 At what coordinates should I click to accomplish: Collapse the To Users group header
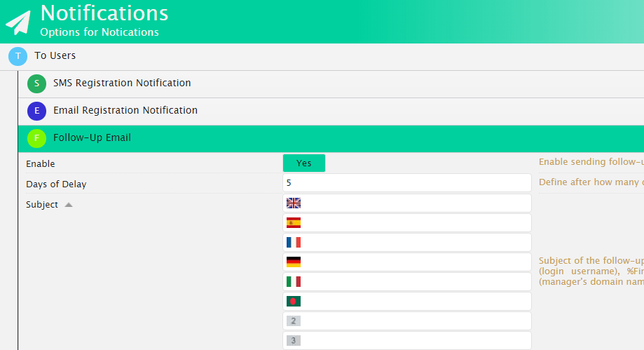click(x=55, y=56)
